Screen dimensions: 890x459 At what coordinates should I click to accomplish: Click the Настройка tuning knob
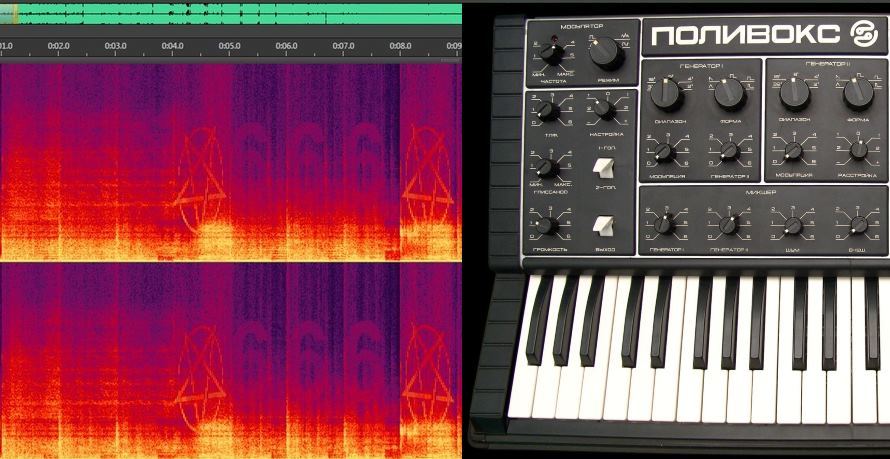(604, 110)
